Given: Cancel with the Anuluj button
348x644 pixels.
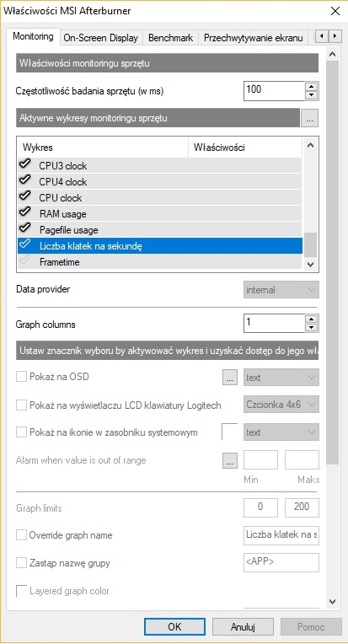Looking at the screenshot, I should (x=243, y=627).
